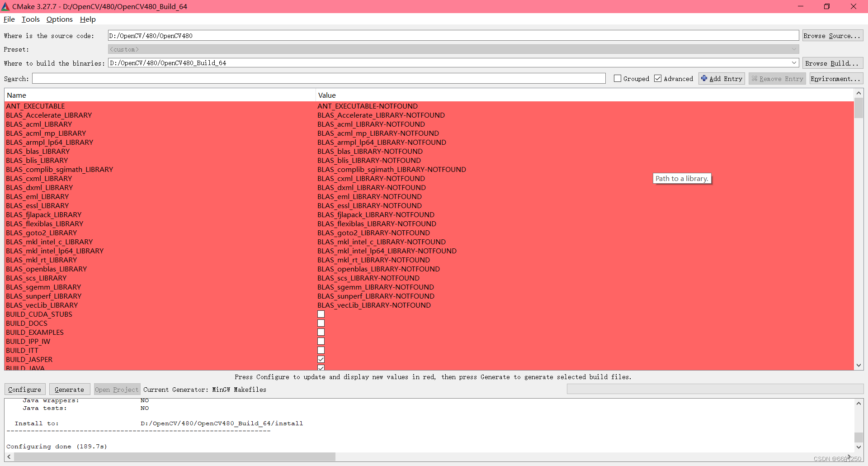Click Browse Source to choose source folder
The image size is (868, 466).
pyautogui.click(x=832, y=35)
